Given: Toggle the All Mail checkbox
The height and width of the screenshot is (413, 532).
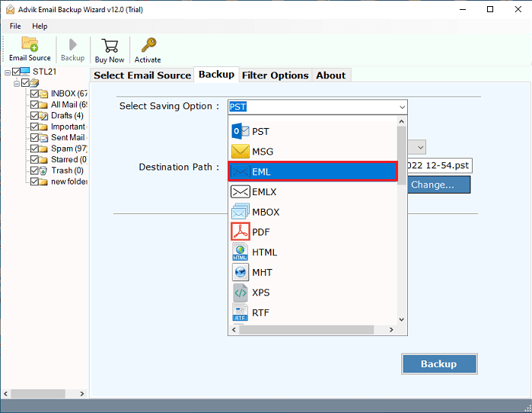Looking at the screenshot, I should coord(34,104).
